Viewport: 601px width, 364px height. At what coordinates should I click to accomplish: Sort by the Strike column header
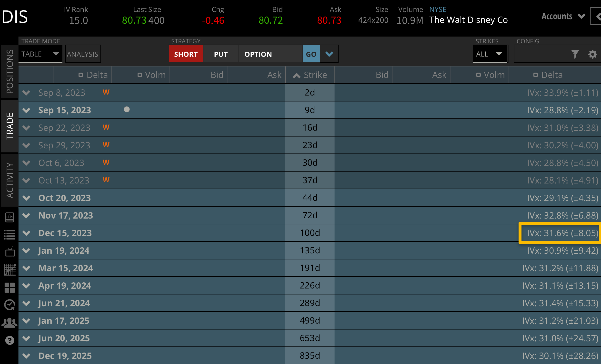click(310, 75)
